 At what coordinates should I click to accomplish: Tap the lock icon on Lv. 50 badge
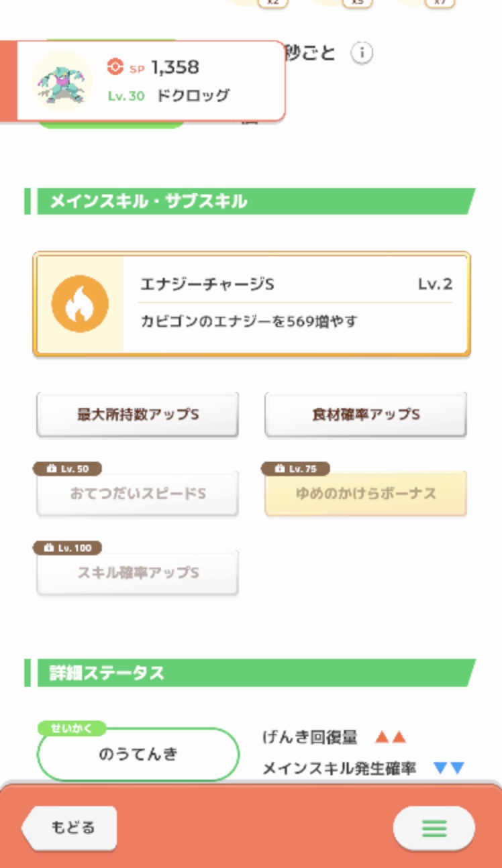click(x=49, y=469)
